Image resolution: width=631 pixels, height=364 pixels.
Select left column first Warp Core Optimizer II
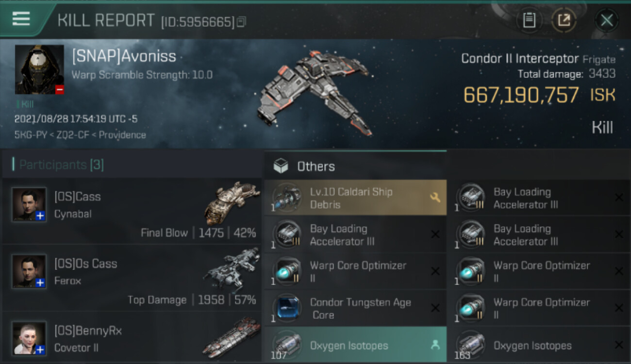[x=355, y=271]
